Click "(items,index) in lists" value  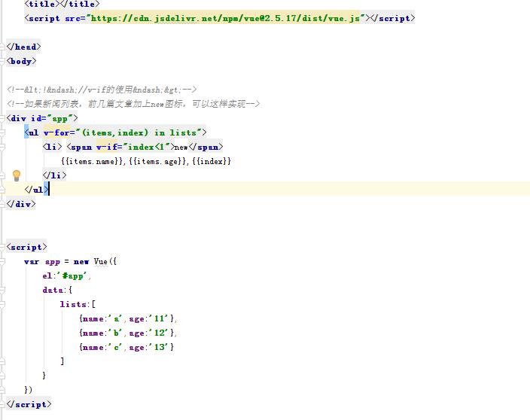[139, 132]
